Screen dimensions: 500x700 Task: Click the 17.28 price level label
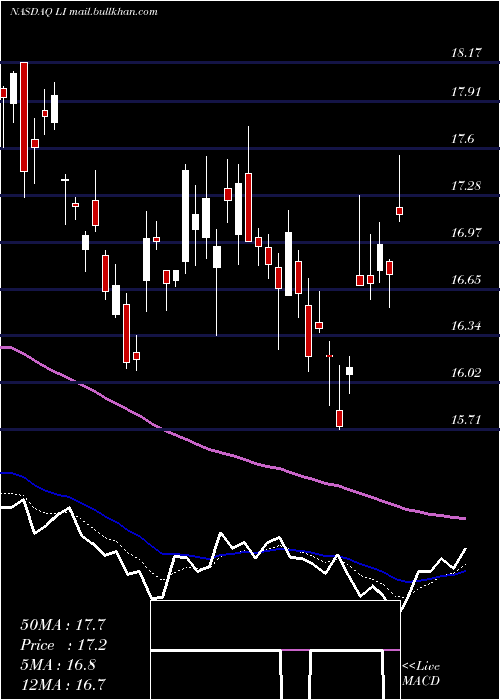(467, 186)
